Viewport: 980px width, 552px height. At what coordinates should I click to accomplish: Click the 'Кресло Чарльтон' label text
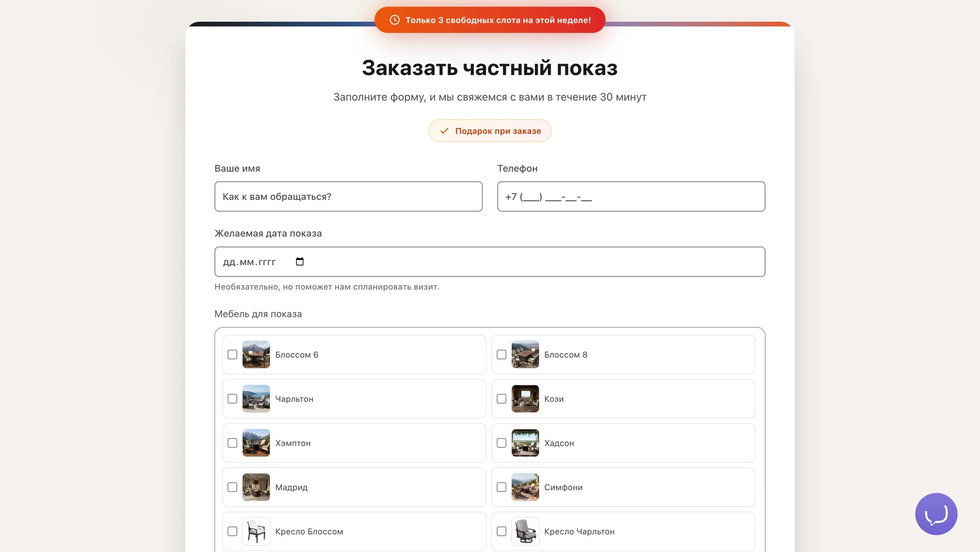(579, 532)
